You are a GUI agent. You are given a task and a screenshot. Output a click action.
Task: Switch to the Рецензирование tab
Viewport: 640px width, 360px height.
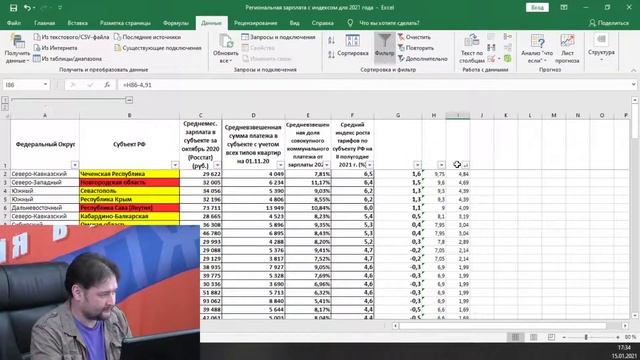point(256,23)
